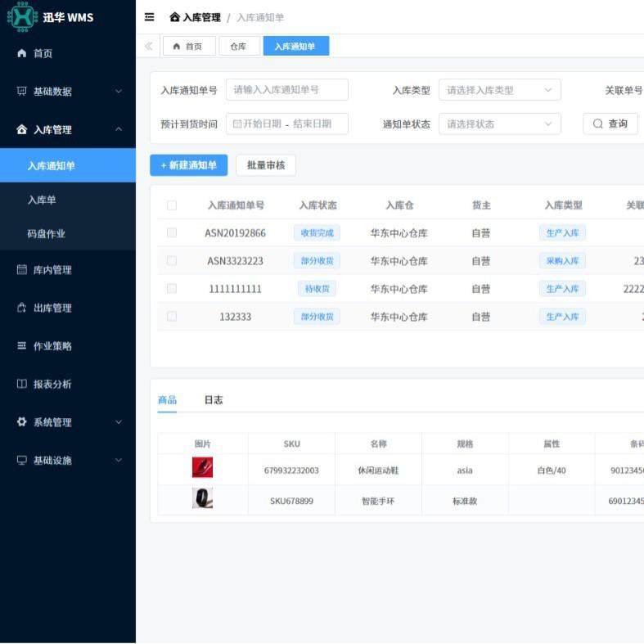Expand the 系统管理 menu chevron
This screenshot has width=644, height=644.
(x=119, y=421)
